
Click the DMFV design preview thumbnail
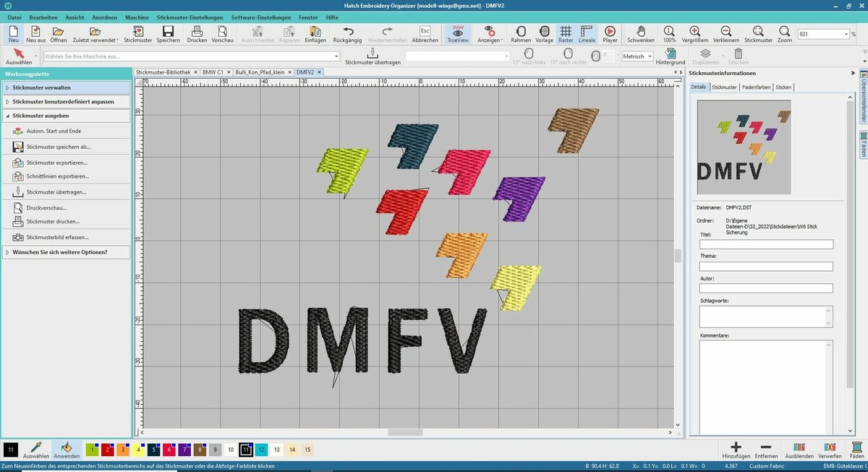click(744, 147)
